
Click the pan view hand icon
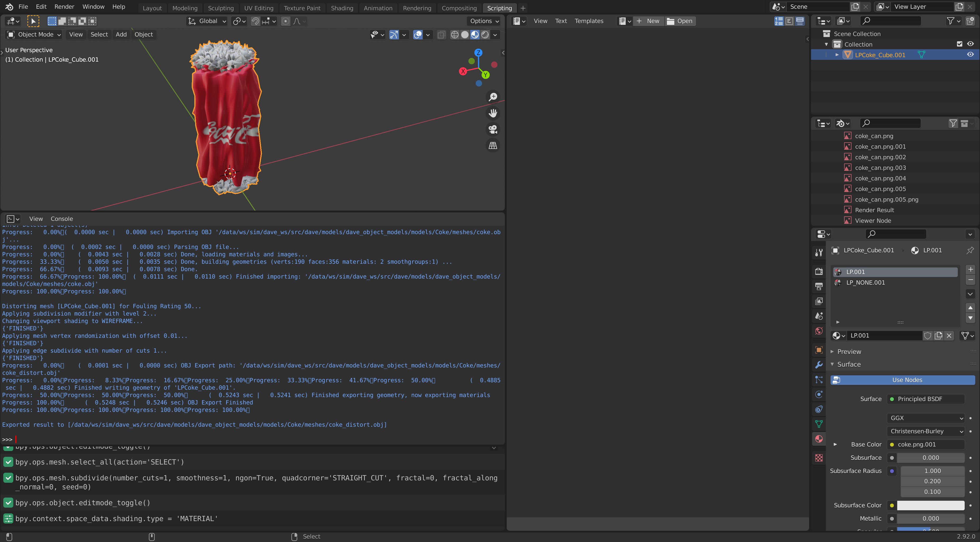coord(493,113)
